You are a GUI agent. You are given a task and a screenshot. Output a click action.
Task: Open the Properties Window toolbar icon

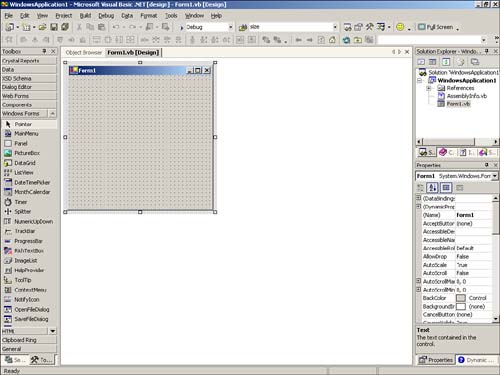click(x=358, y=27)
